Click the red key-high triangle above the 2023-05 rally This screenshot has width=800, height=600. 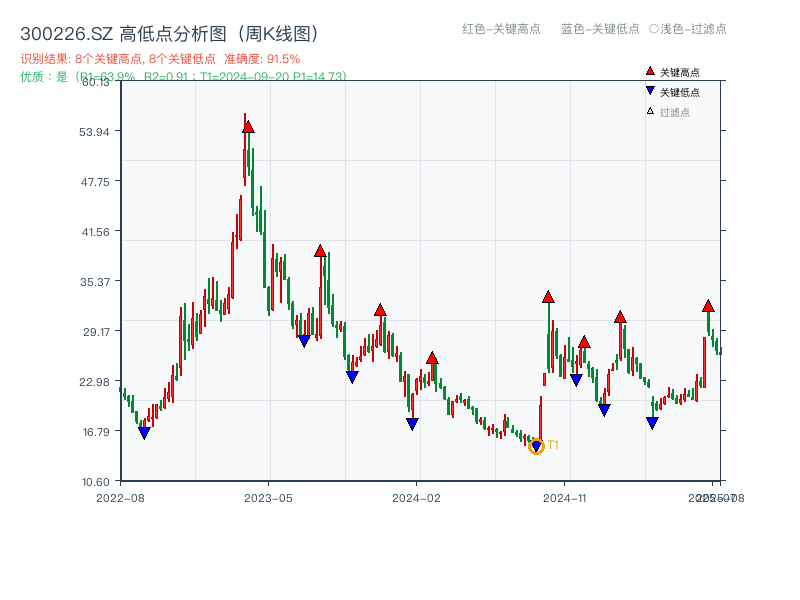tap(320, 250)
